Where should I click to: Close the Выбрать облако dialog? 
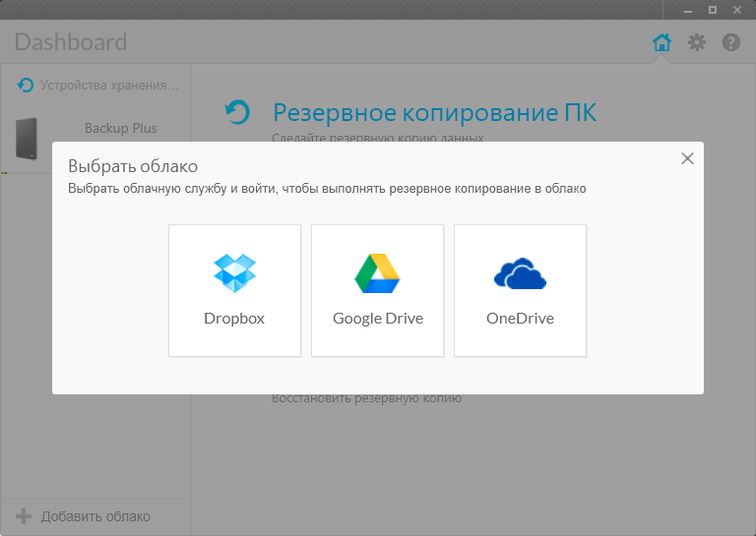(687, 158)
